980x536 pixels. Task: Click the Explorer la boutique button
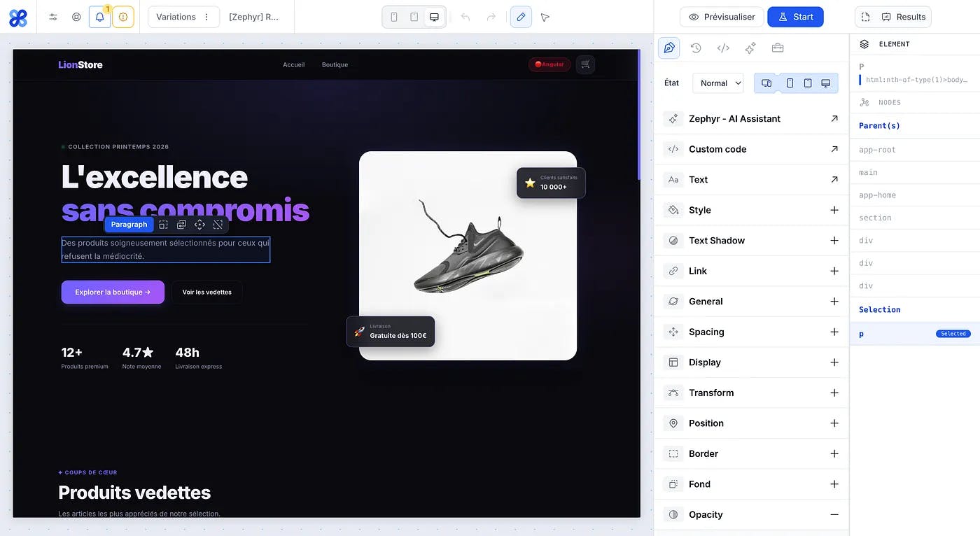(113, 292)
